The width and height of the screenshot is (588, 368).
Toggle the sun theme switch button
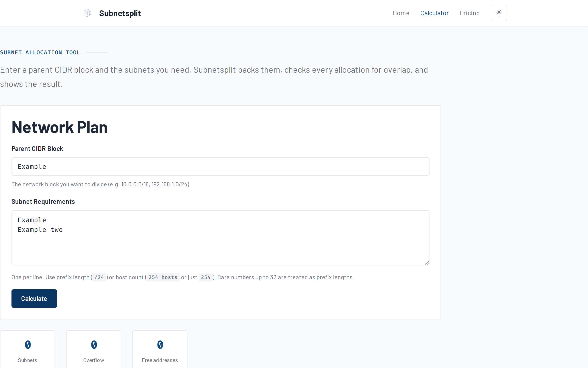click(x=499, y=13)
